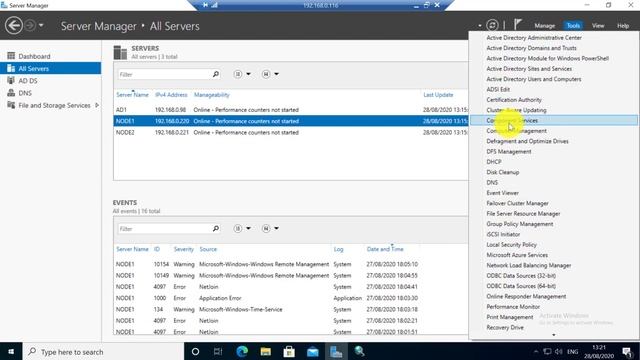Select the AD1 server row
640x360 pixels.
291,110
